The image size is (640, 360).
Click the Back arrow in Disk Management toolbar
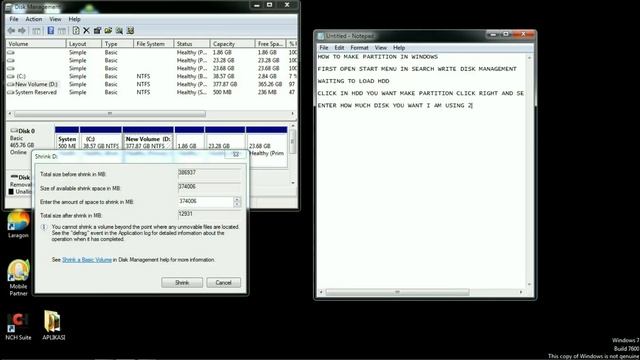tap(11, 31)
